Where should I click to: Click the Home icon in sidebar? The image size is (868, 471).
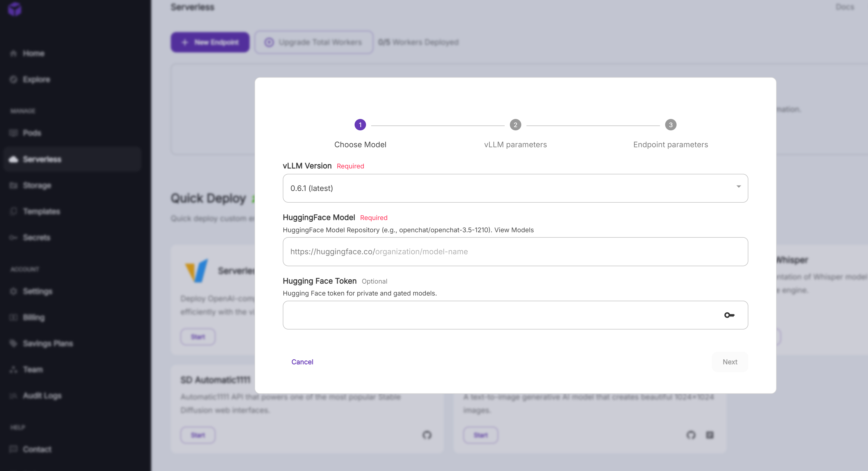tap(14, 54)
